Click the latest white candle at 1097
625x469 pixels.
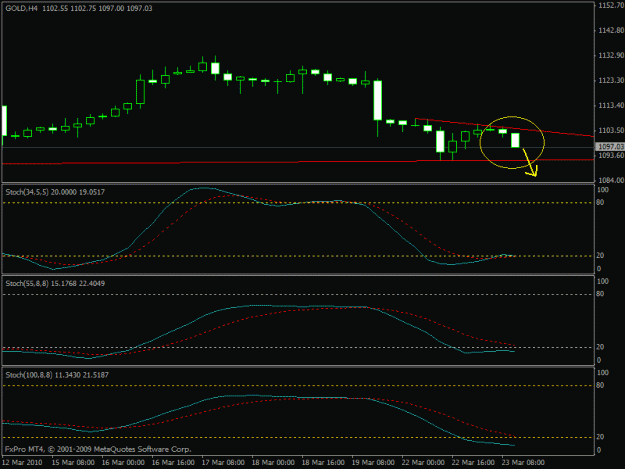(x=515, y=140)
